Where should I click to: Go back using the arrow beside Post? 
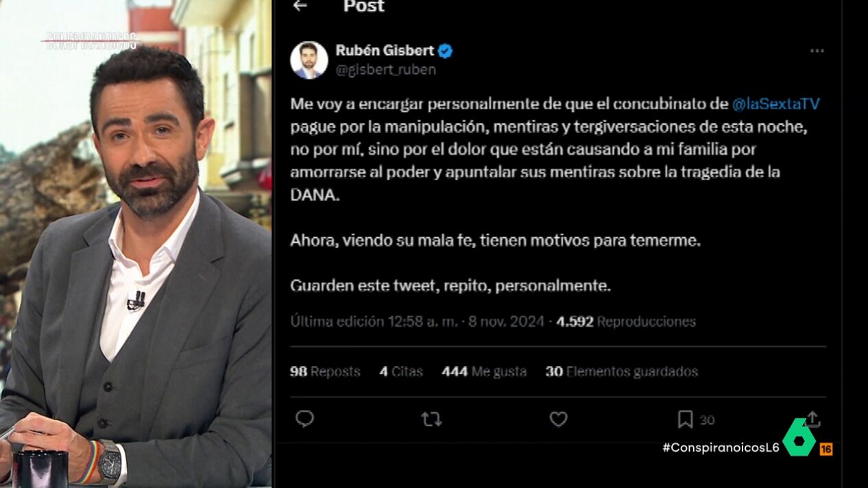click(299, 5)
